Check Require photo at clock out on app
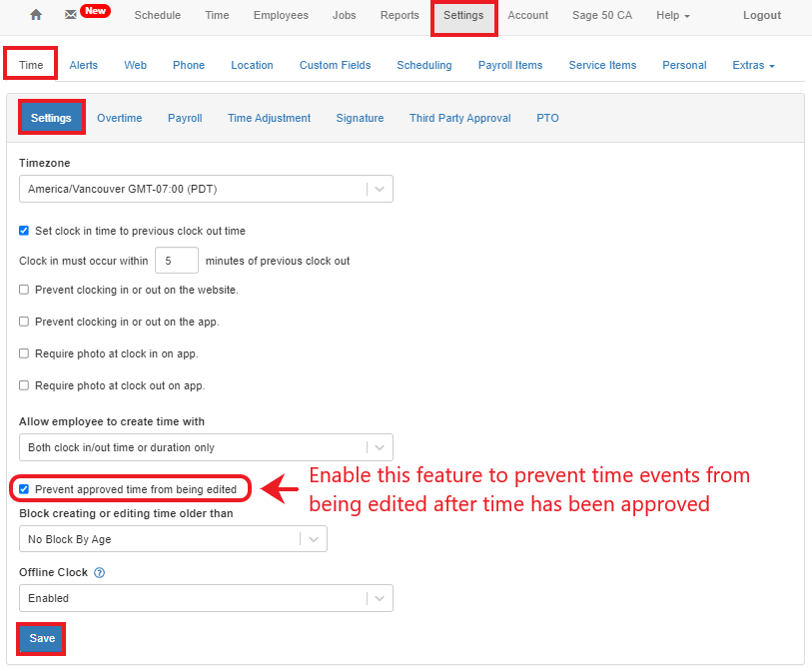 tap(24, 385)
